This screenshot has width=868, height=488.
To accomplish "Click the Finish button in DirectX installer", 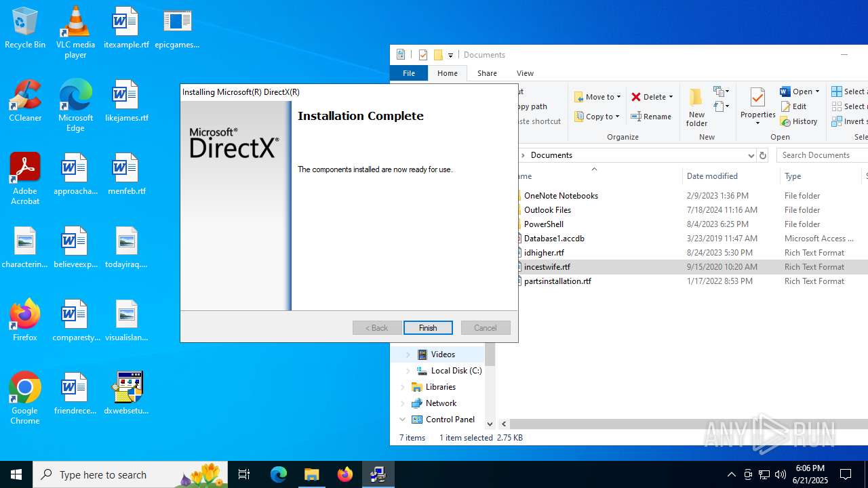I will [428, 327].
